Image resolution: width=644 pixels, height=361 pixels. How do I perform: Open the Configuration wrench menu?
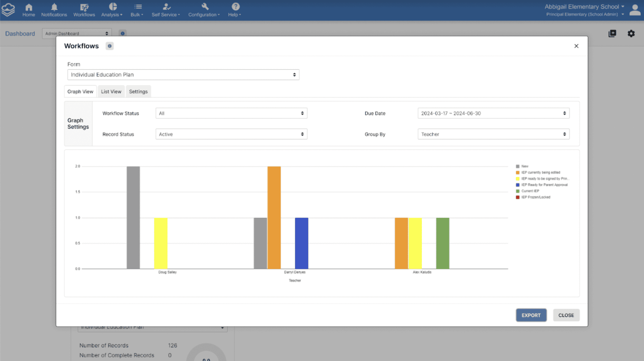pos(204,10)
